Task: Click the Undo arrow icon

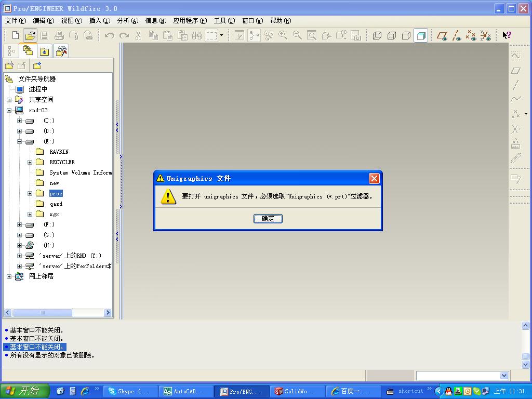Action: pyautogui.click(x=109, y=35)
